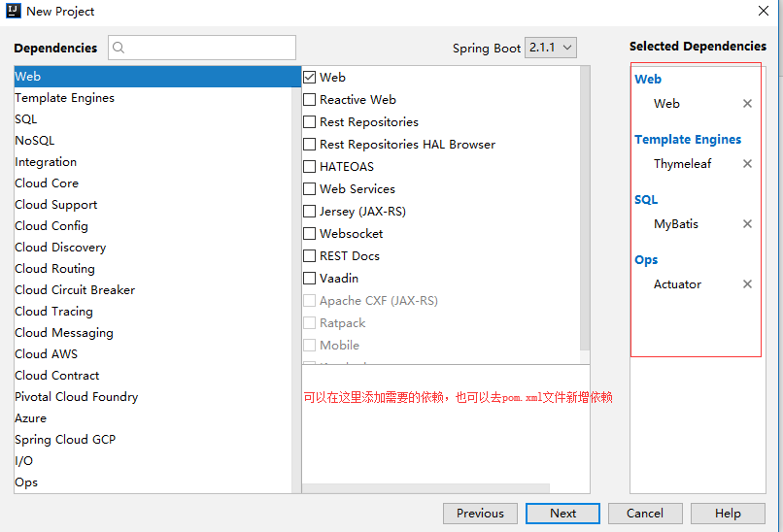Image resolution: width=783 pixels, height=532 pixels.
Task: Click SQL heading in Selected Dependencies
Action: (x=646, y=200)
